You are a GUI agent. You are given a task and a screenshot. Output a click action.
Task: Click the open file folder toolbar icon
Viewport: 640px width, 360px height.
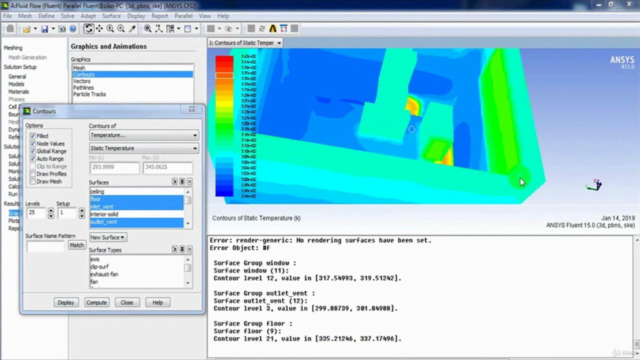click(27, 29)
